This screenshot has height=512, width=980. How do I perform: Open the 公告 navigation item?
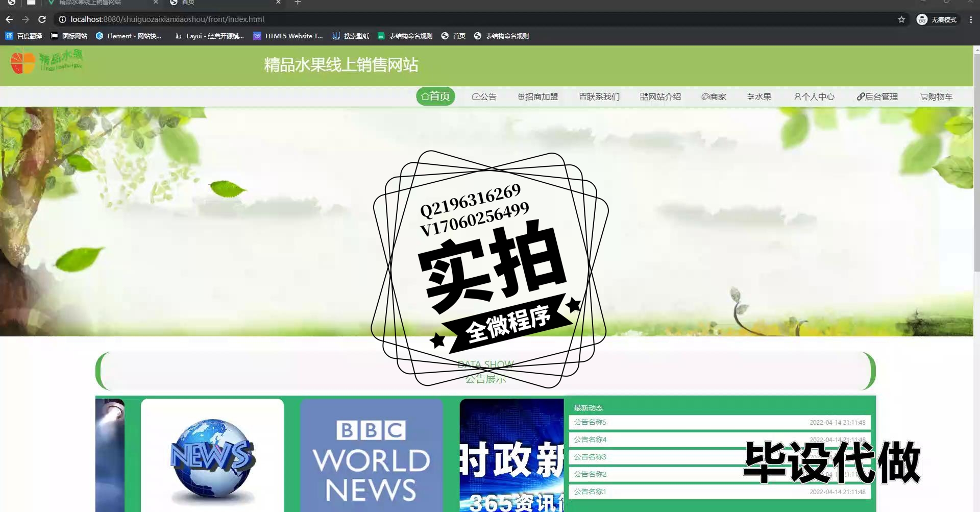[x=484, y=96]
